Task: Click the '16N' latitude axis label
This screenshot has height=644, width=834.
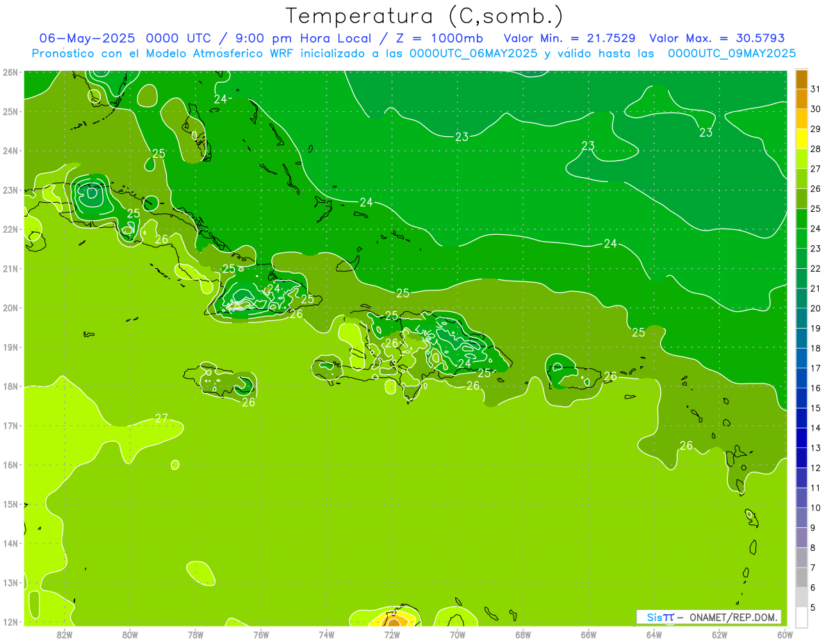Action: [x=10, y=465]
